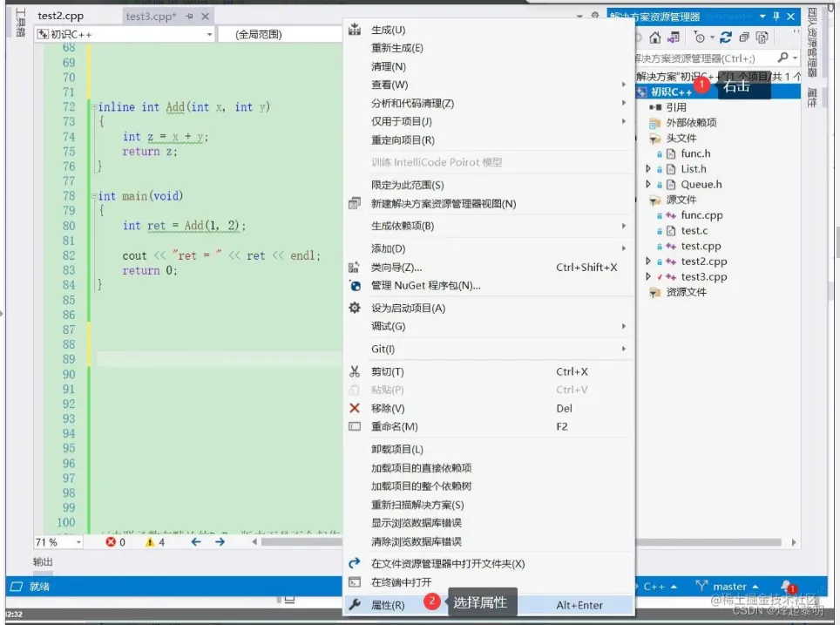
Task: Switch to the test2.cpp tab
Action: tap(60, 16)
